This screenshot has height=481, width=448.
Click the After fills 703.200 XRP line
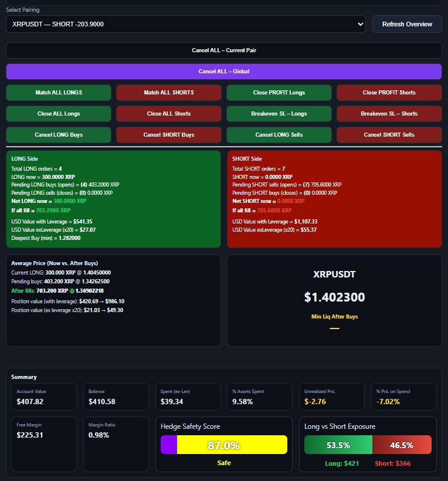(x=57, y=291)
